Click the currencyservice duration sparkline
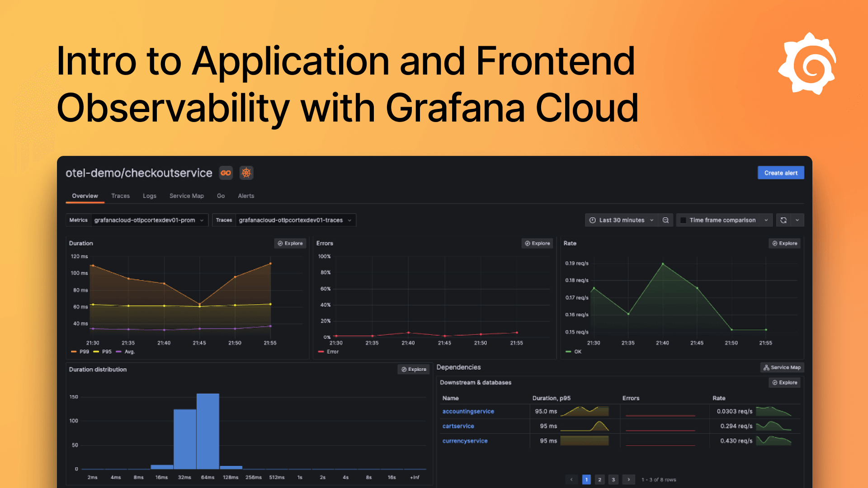The width and height of the screenshot is (868, 488). pyautogui.click(x=585, y=441)
